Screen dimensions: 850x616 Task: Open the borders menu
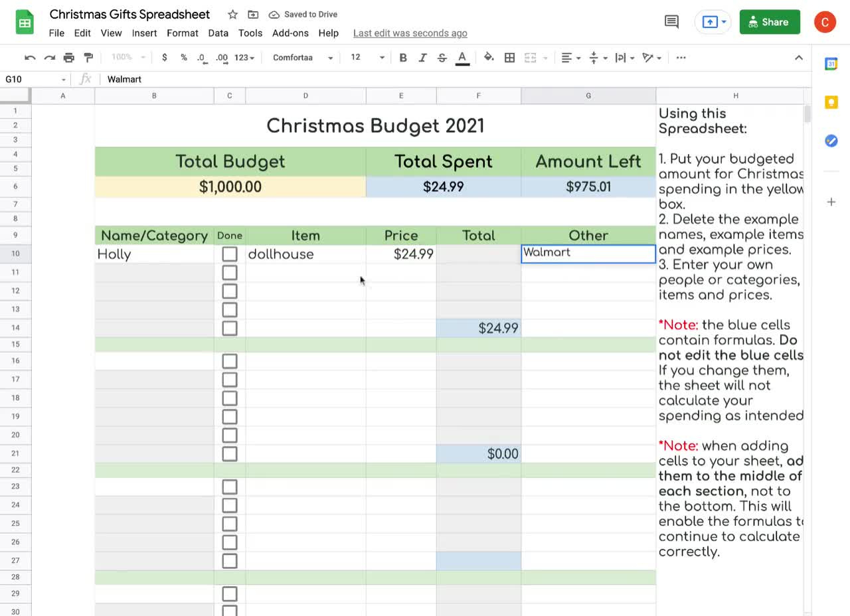(509, 58)
